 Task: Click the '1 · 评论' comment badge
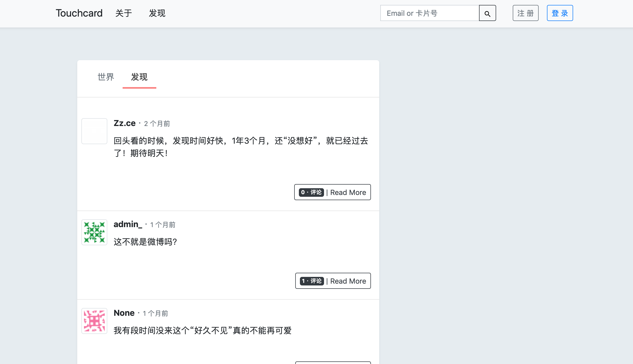[312, 281]
